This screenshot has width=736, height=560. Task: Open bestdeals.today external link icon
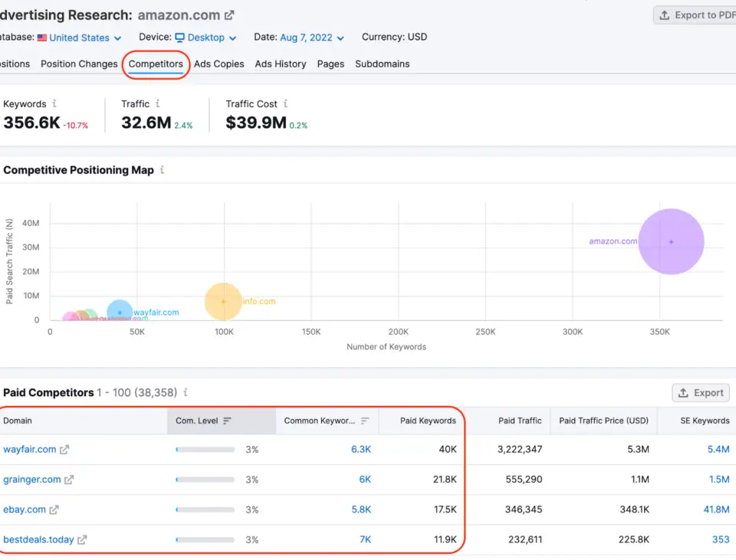[x=82, y=539]
